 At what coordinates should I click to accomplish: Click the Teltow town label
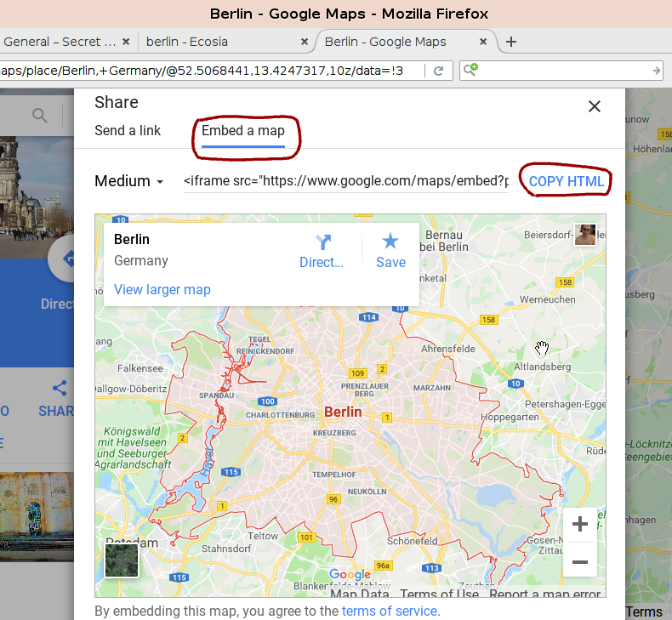[263, 536]
